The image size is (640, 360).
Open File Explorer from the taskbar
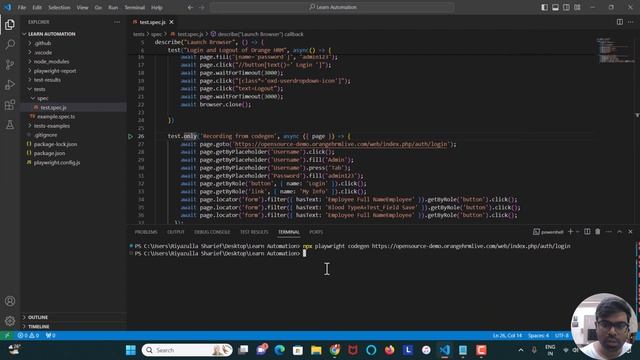[316, 350]
